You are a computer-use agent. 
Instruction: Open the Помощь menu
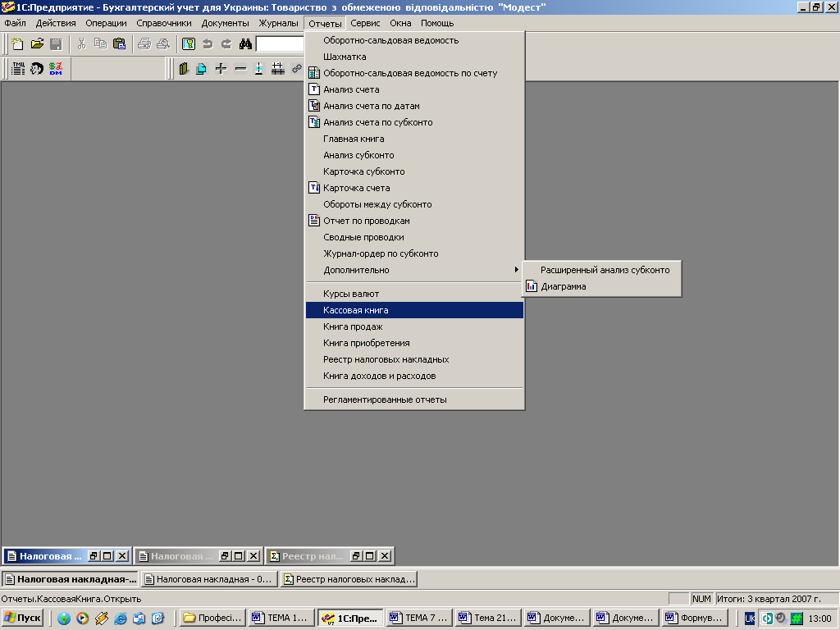pyautogui.click(x=437, y=23)
